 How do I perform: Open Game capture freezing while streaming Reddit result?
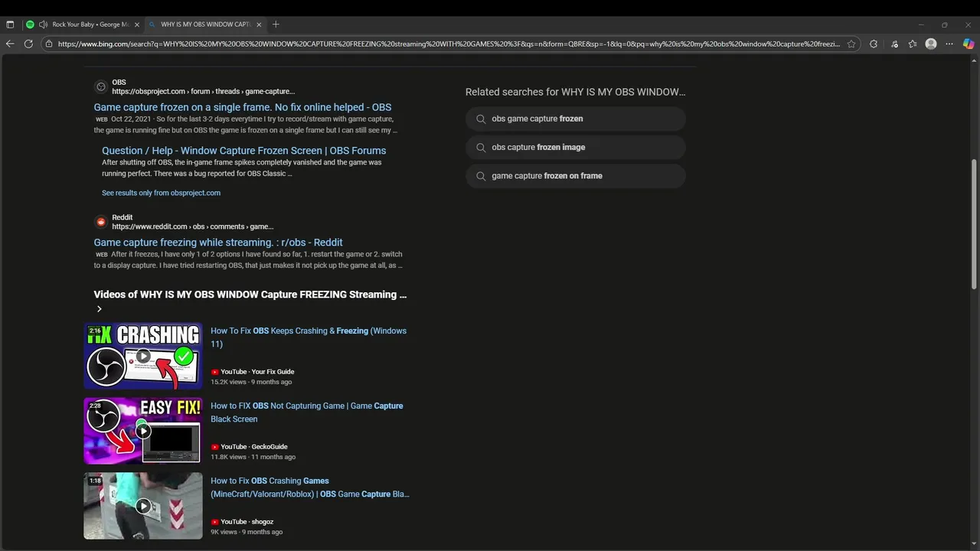point(218,243)
